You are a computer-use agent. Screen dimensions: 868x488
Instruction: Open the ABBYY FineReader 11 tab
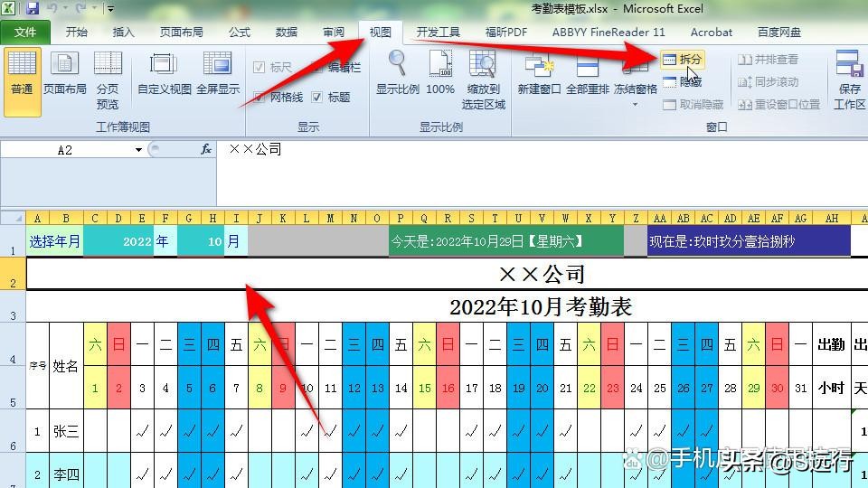pos(609,33)
